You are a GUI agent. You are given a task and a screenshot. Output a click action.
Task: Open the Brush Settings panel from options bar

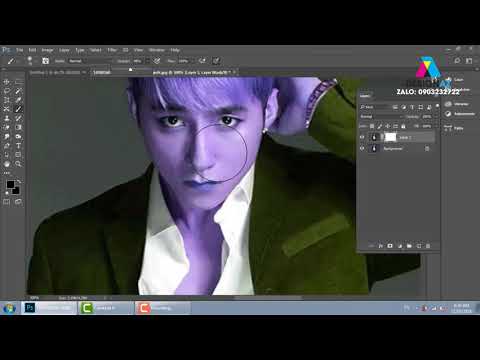click(46, 61)
